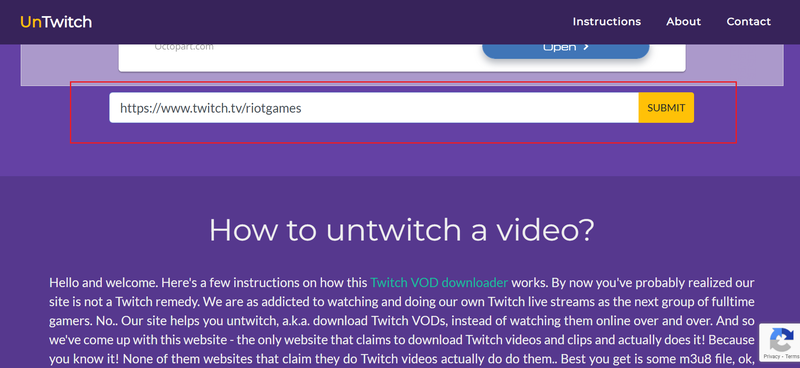Screen dimensions: 800x368
Task: Click the 'How to untwitch a video?' heading
Action: [402, 230]
